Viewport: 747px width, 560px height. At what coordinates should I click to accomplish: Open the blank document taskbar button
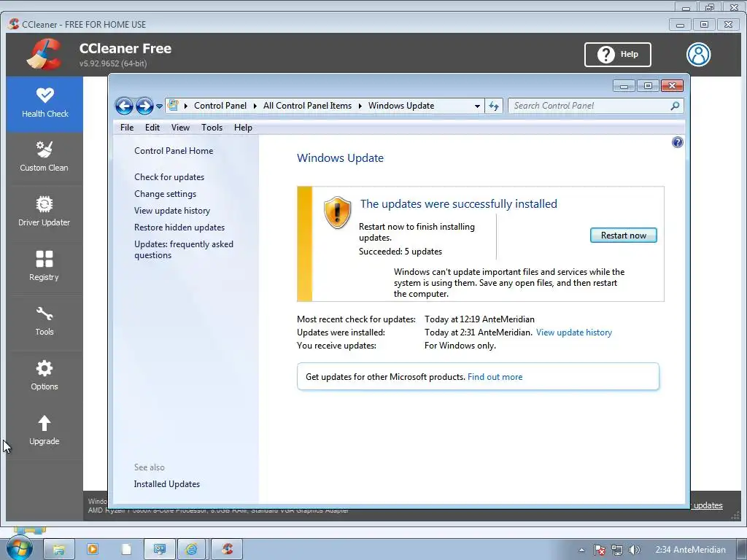pos(125,550)
